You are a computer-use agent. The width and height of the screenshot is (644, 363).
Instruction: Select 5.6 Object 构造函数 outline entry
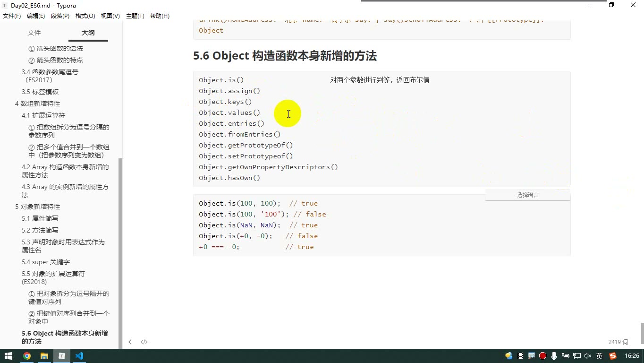coord(65,337)
